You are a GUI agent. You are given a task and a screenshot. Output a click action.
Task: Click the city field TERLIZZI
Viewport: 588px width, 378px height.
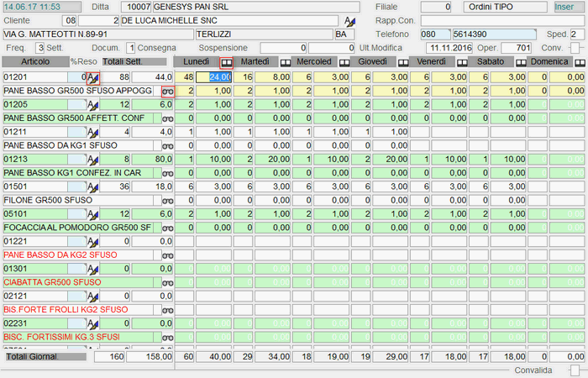pos(265,34)
